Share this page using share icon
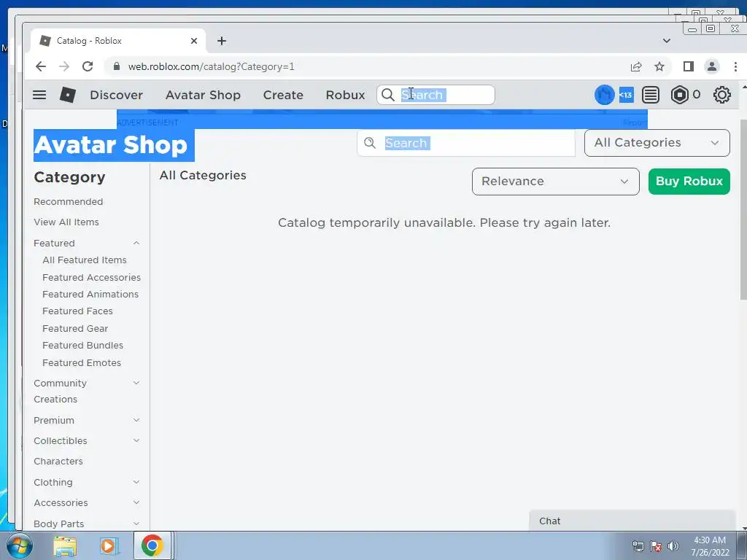Image resolution: width=747 pixels, height=560 pixels. [636, 66]
